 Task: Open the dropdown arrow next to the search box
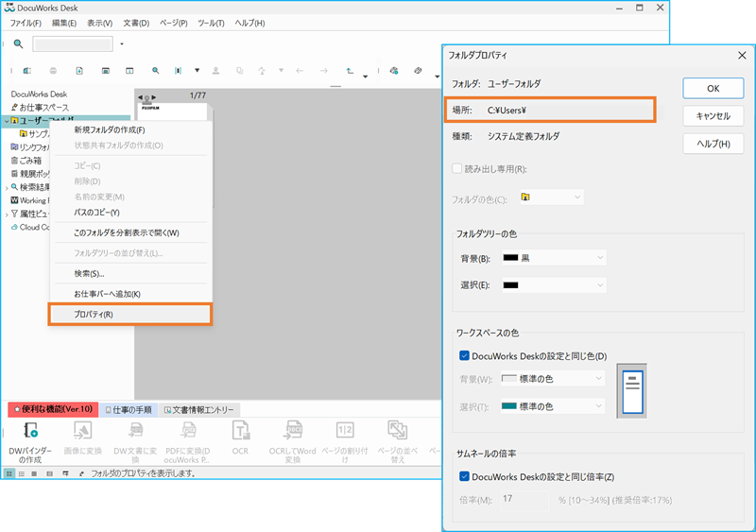tap(122, 43)
